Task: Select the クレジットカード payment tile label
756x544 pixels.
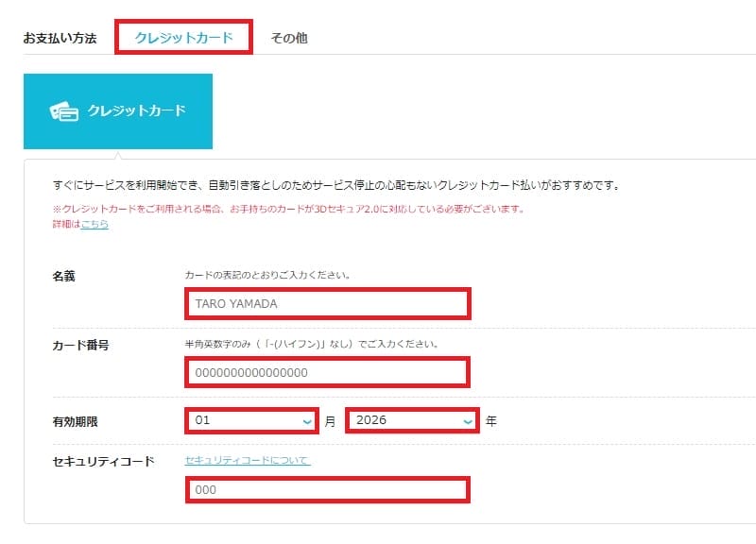Action: click(x=136, y=110)
